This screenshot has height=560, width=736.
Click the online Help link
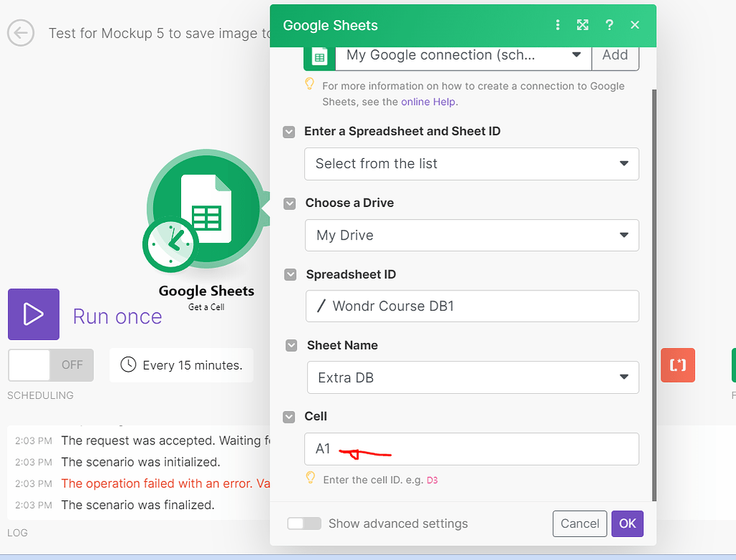[x=428, y=102]
